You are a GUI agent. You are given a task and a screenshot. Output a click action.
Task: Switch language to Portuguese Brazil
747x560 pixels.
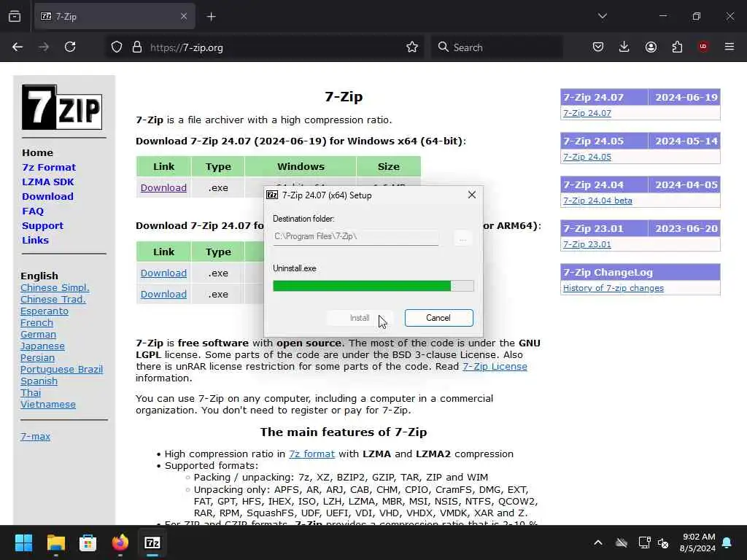[x=61, y=370]
